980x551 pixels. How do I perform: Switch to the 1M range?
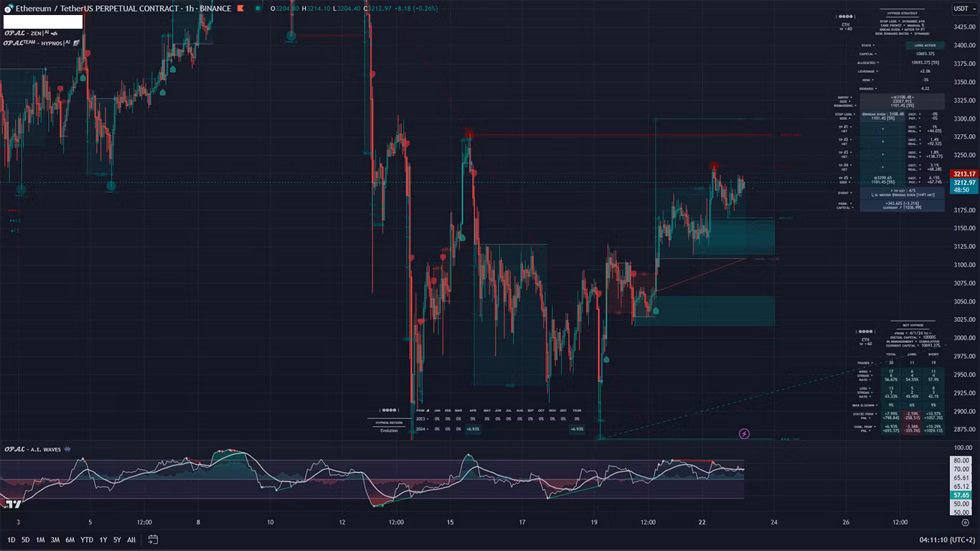click(x=40, y=540)
